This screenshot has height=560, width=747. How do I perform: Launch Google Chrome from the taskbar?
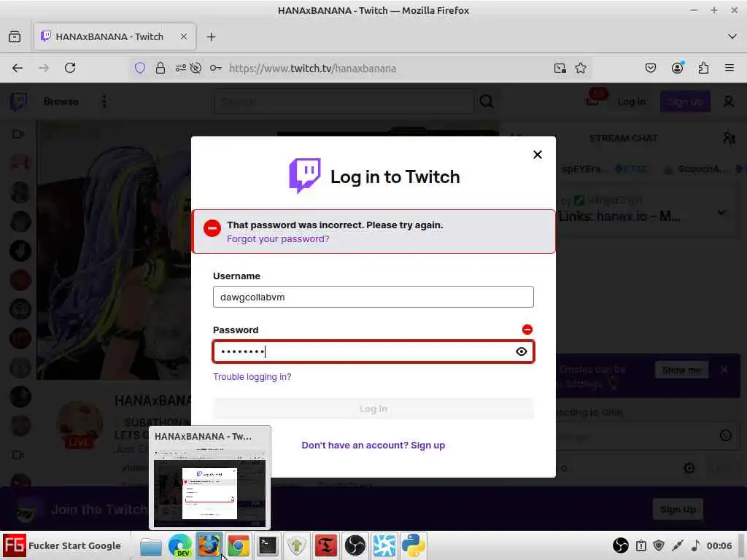pyautogui.click(x=239, y=545)
